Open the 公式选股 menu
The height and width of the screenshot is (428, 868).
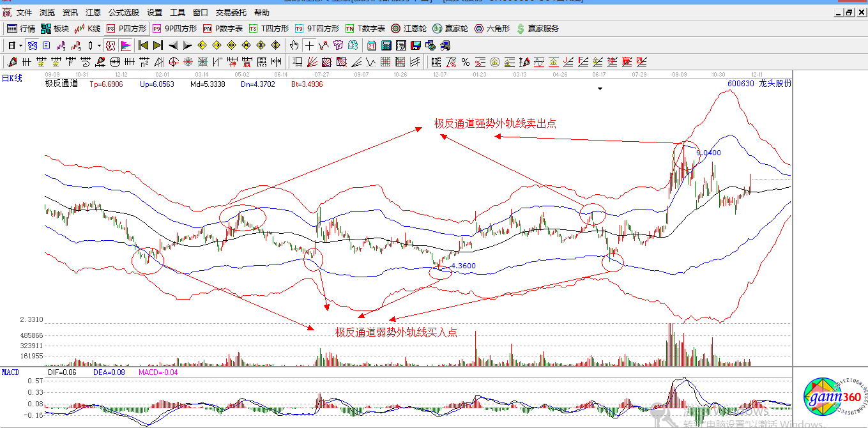[123, 12]
